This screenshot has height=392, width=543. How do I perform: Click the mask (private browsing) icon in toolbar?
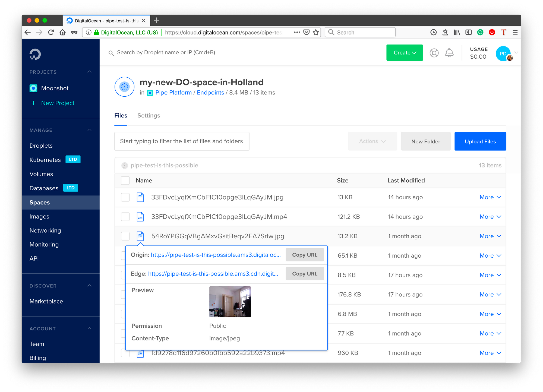pos(74,32)
